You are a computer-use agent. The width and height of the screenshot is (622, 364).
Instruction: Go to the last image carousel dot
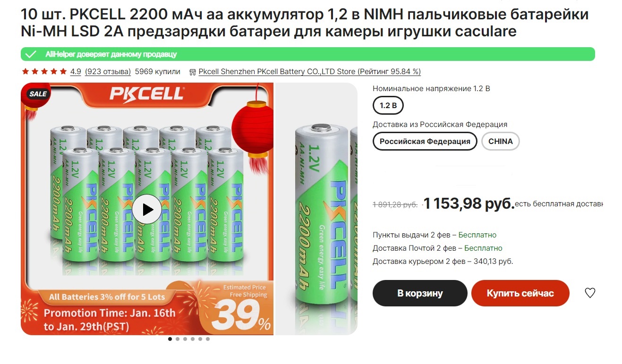(x=208, y=339)
